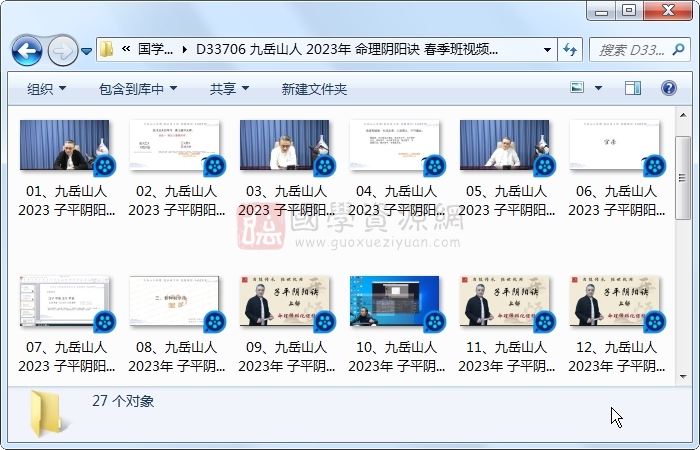Expand hidden path via double chevron
The width and height of the screenshot is (700, 450).
[126, 49]
